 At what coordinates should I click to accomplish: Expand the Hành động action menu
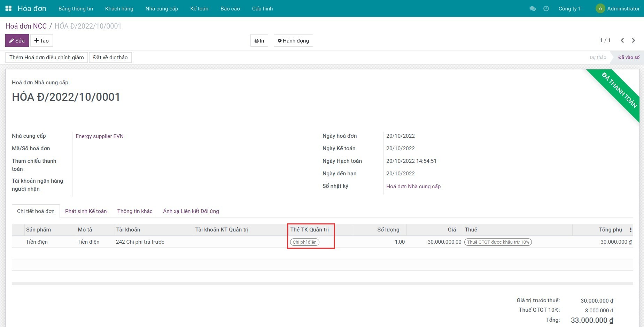293,40
